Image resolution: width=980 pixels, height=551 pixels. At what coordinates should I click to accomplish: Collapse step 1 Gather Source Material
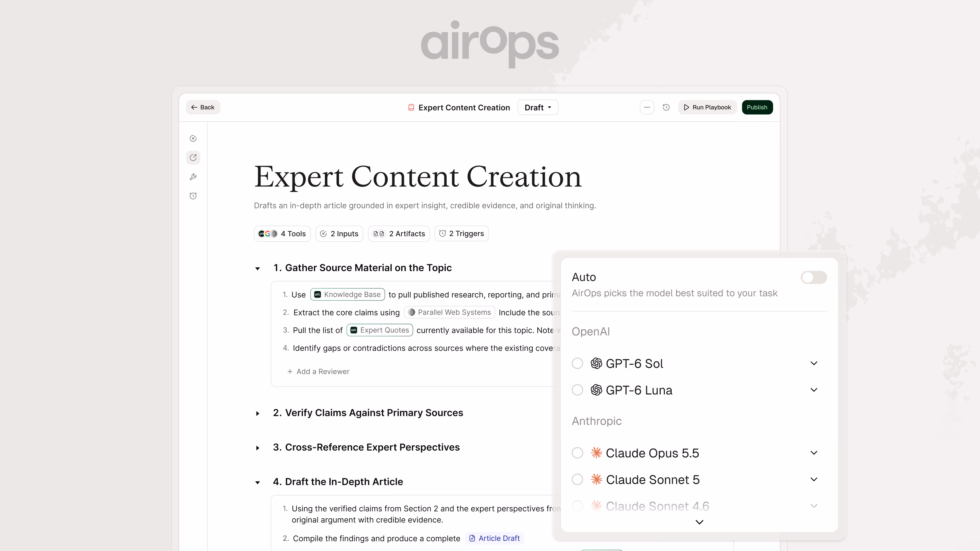tap(258, 268)
